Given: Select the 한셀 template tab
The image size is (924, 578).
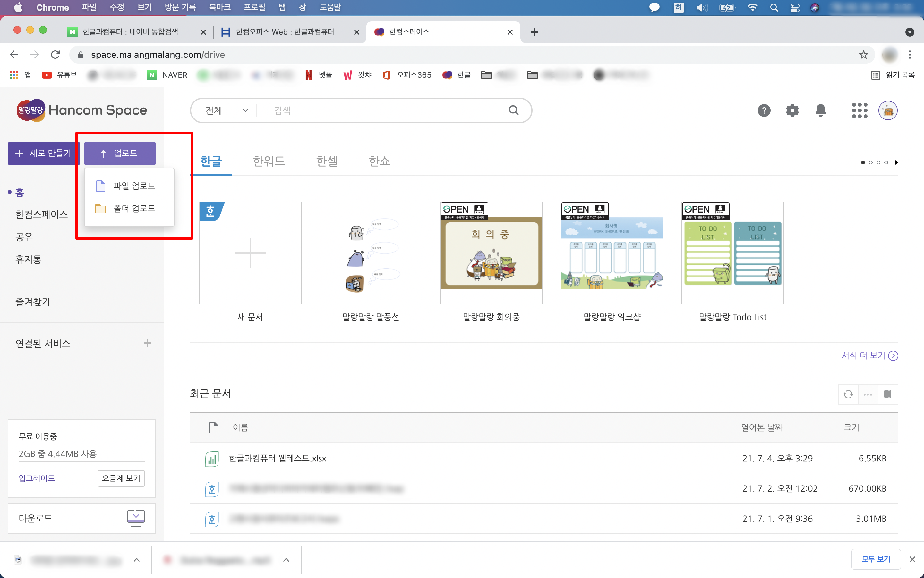Looking at the screenshot, I should (327, 161).
